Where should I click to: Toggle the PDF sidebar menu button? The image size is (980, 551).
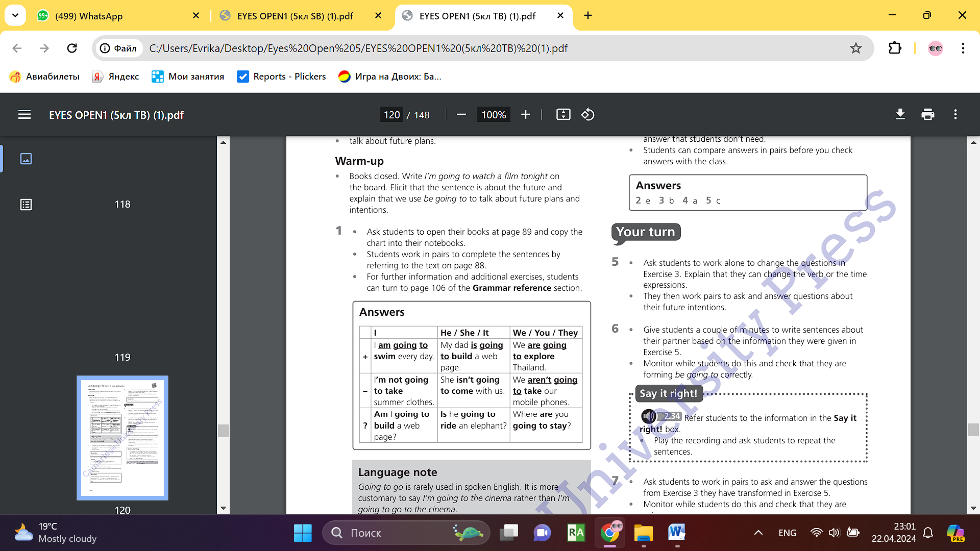pyautogui.click(x=24, y=115)
